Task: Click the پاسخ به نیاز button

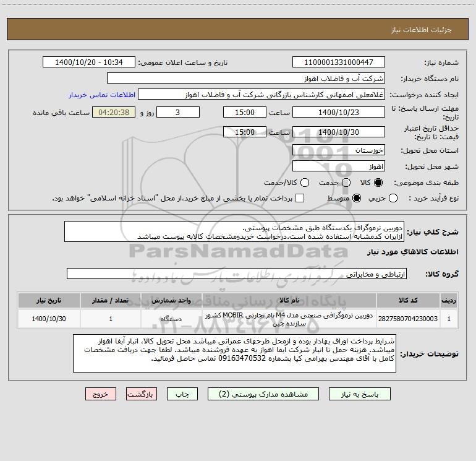Action: (360, 394)
